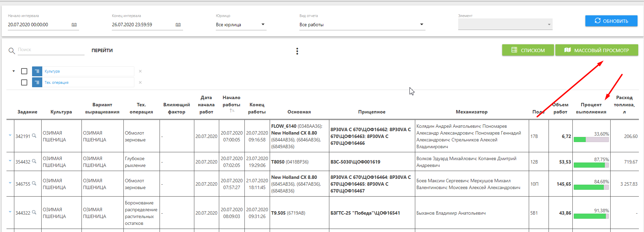Image resolution: width=644 pixels, height=232 pixels.
Task: Expand row details for task 346755
Action: click(10, 183)
